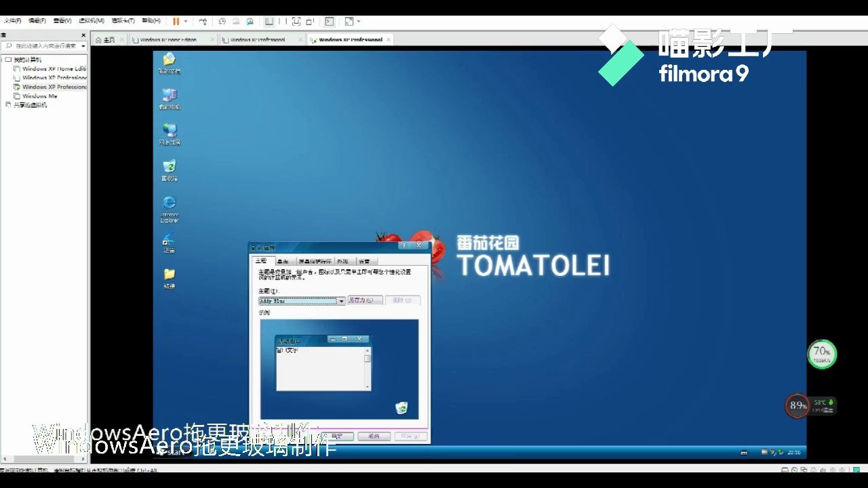
Task: Click the My Computer desktop icon
Action: [x=170, y=98]
